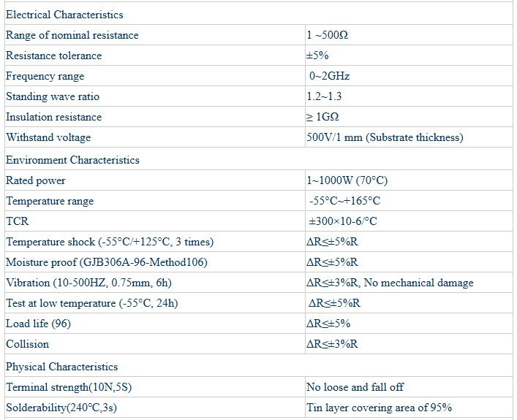Select the No loose and fall off cell
517x420 pixels.
(355, 387)
